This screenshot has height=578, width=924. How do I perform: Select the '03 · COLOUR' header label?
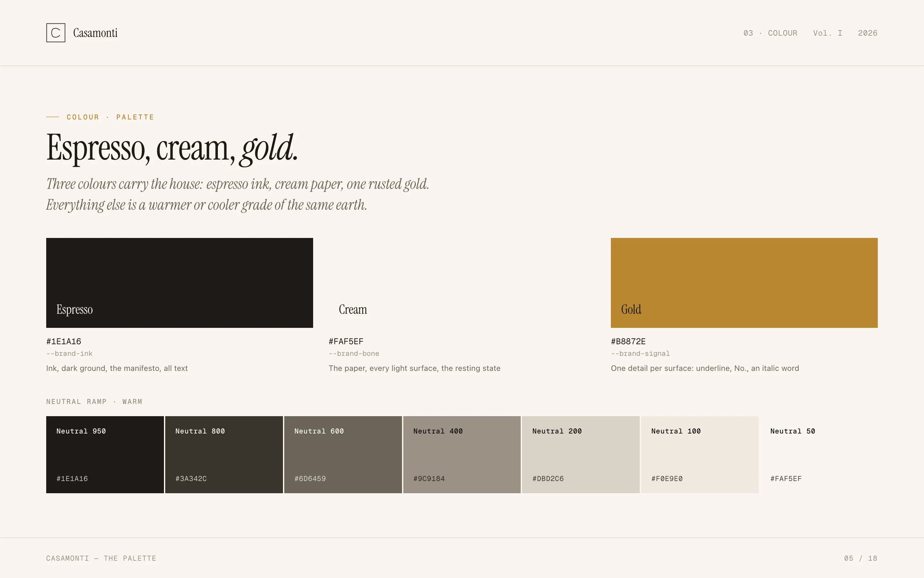click(x=770, y=33)
